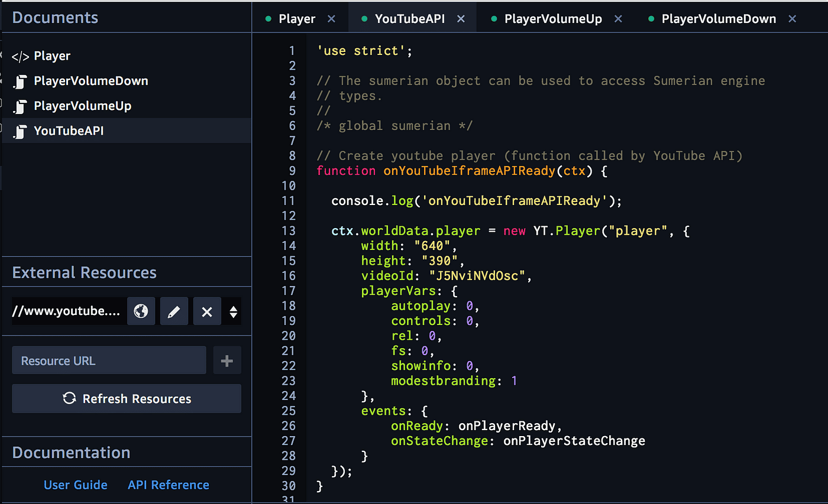Screen dimensions: 828x504
Task: Click line number 13 in the gutter
Action: (289, 231)
